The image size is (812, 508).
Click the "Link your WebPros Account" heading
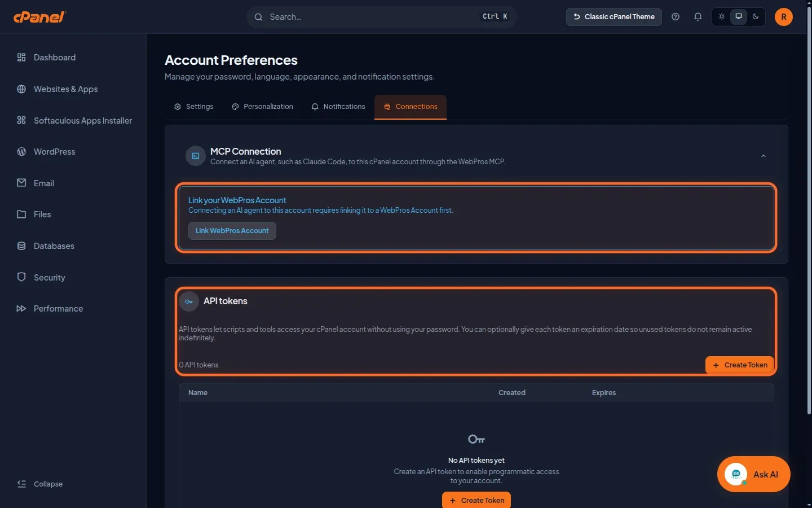[237, 200]
